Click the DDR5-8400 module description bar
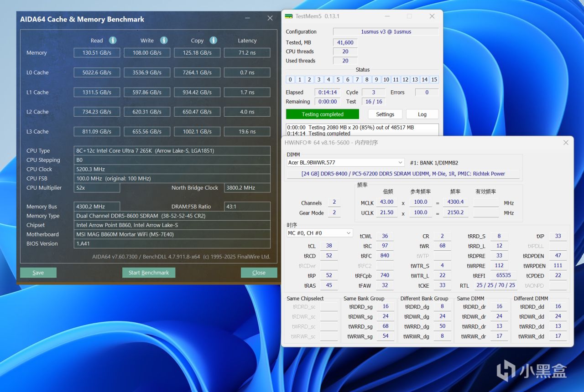Image resolution: width=584 pixels, height=392 pixels. [x=403, y=174]
